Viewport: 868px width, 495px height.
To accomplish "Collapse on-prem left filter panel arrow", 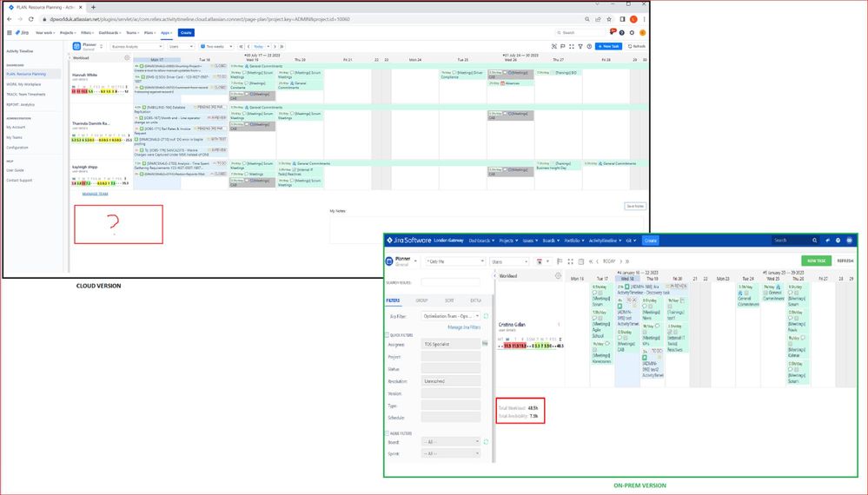I will click(x=495, y=275).
